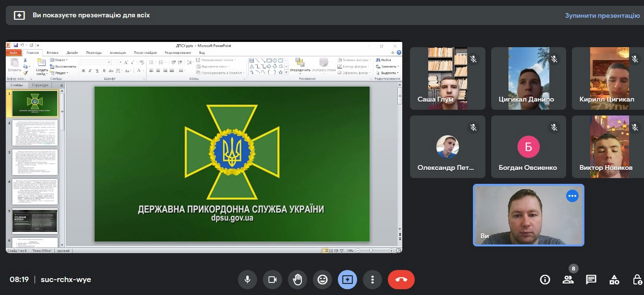Click the zoom in plus button
Screen dimensions: 644x295
point(391,251)
